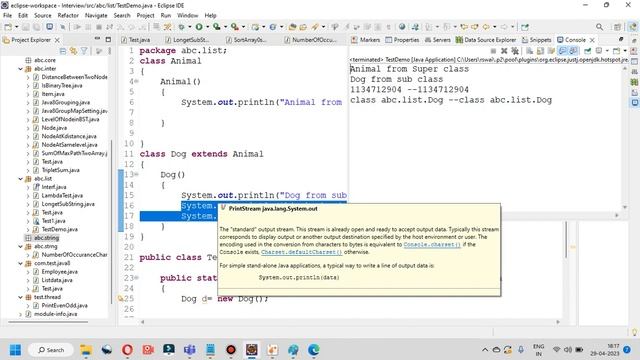Click the Run with Coverage icon
The height and width of the screenshot is (360, 640).
216,27
